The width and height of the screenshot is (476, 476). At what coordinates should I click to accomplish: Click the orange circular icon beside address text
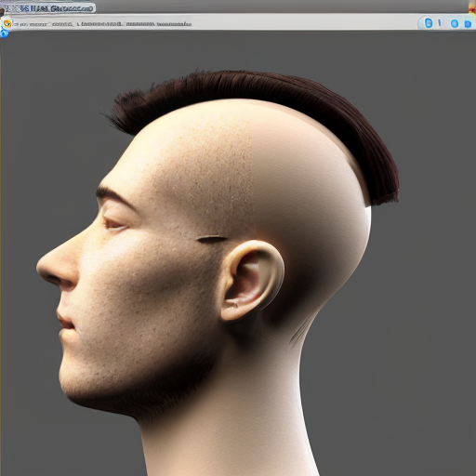tap(7, 23)
